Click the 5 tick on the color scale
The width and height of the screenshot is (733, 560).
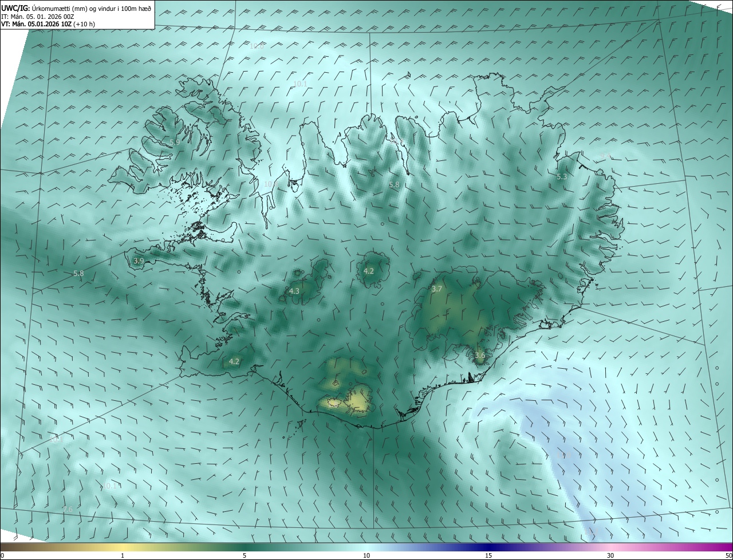(x=245, y=556)
